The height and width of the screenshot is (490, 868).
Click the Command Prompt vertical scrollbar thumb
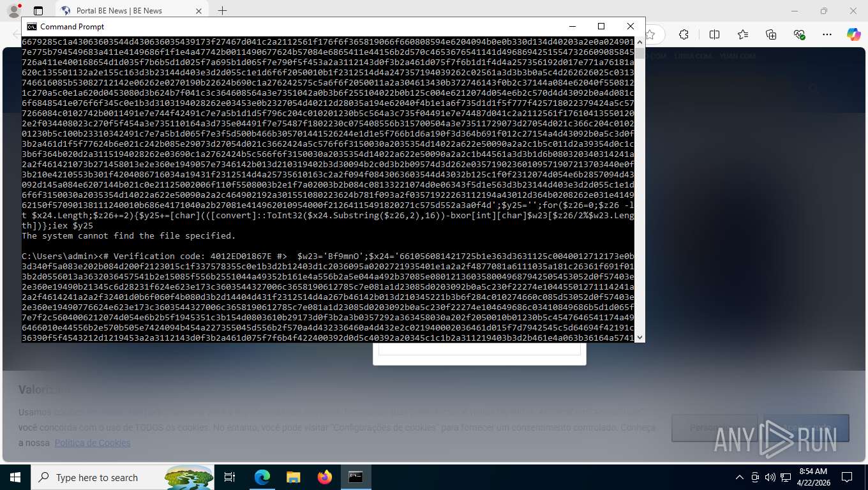tap(640, 53)
